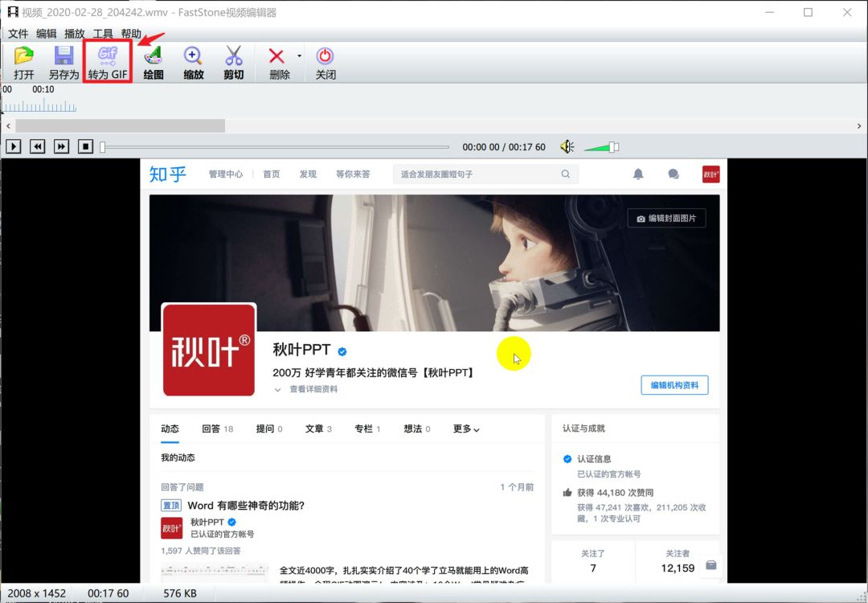Click the 编辑机构资料 button

674,385
